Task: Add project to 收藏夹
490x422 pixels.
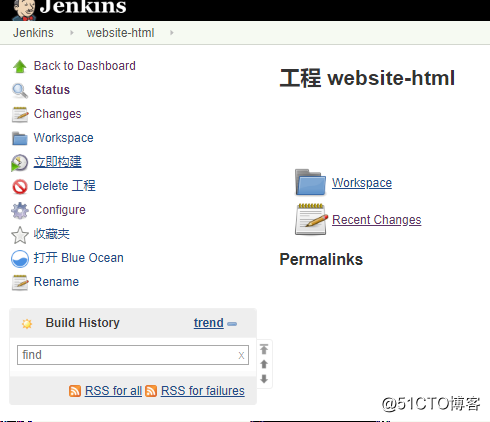Action: (52, 234)
